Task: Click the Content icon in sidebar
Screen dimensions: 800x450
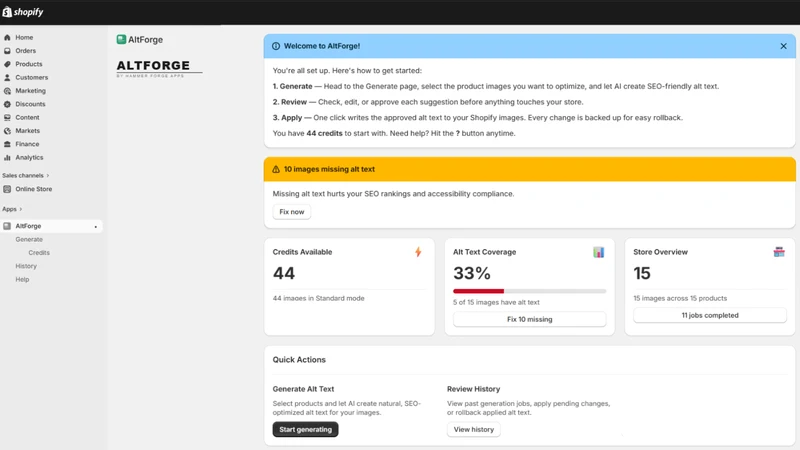Action: tap(7, 117)
